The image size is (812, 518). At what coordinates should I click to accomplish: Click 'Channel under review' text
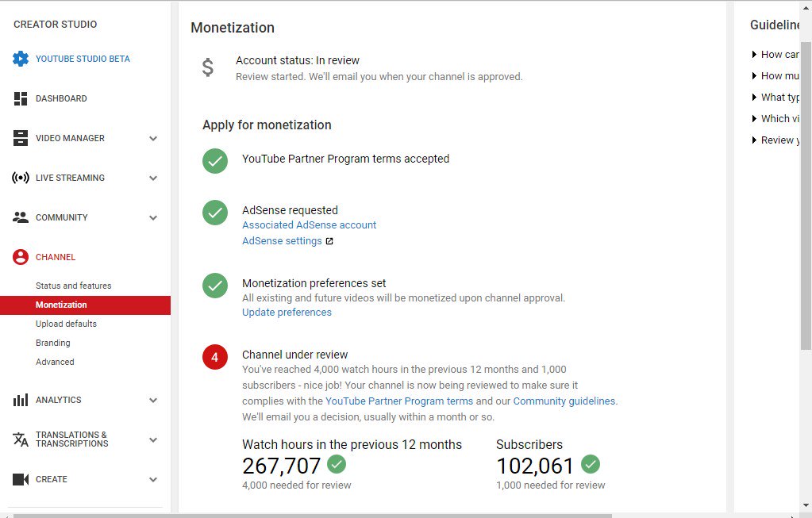point(295,355)
